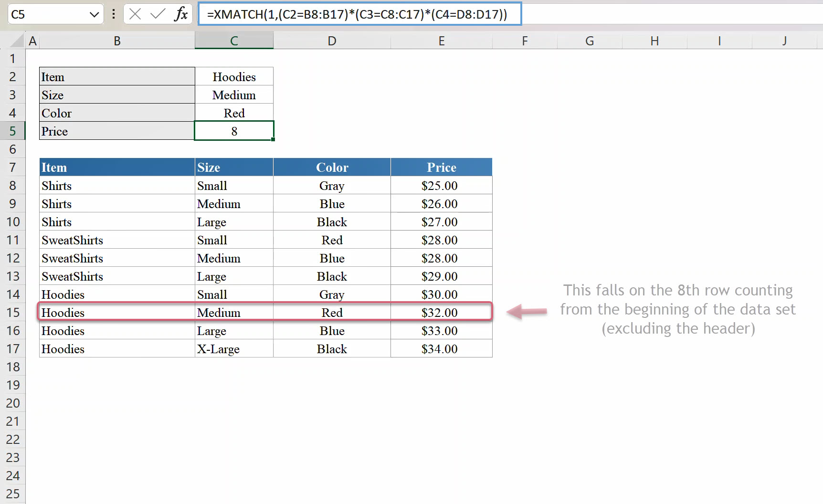Screen dimensions: 823x504
Task: Select column H header
Action: [x=654, y=41]
